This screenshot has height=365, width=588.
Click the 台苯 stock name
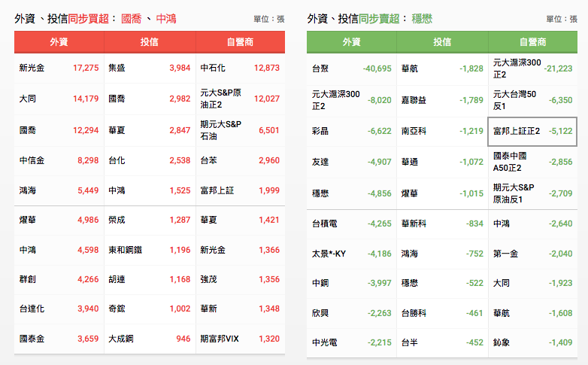pos(208,161)
